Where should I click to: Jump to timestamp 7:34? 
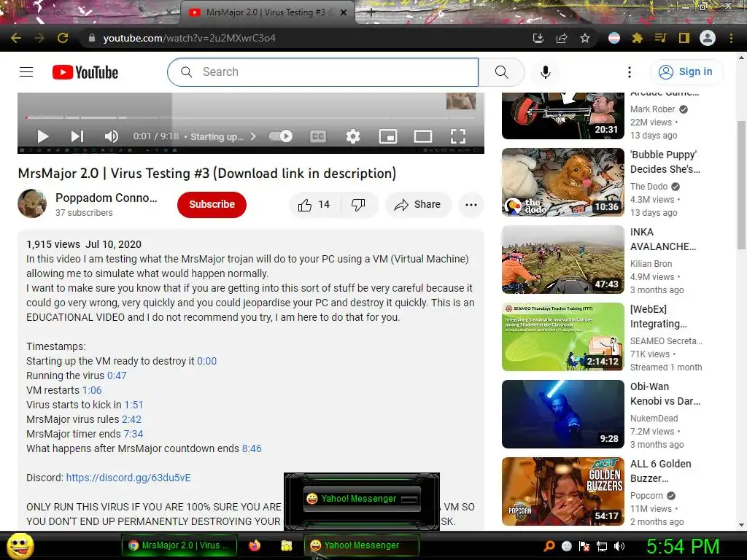click(x=133, y=435)
